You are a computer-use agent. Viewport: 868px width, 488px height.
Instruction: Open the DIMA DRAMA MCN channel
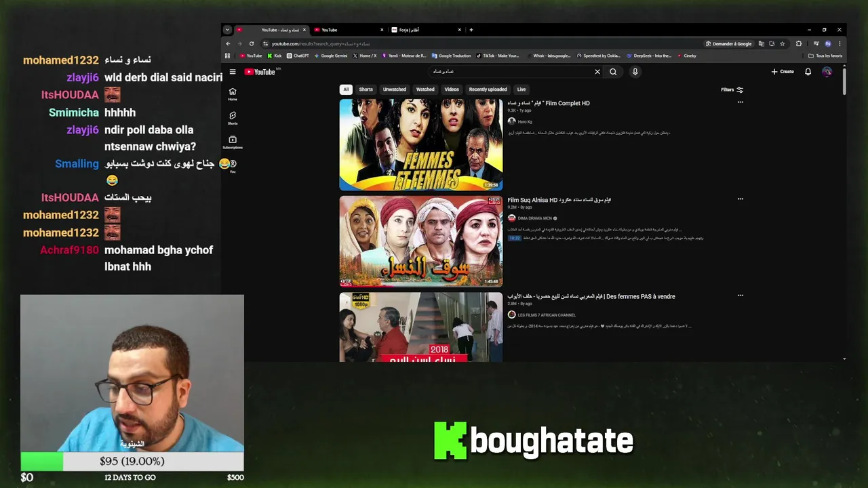coord(532,218)
